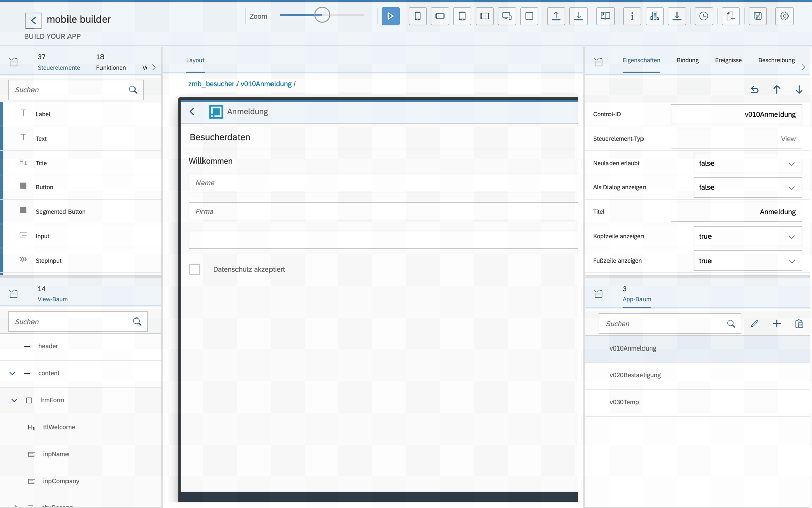812x508 pixels.
Task: Move control down with down arrow
Action: tap(799, 90)
